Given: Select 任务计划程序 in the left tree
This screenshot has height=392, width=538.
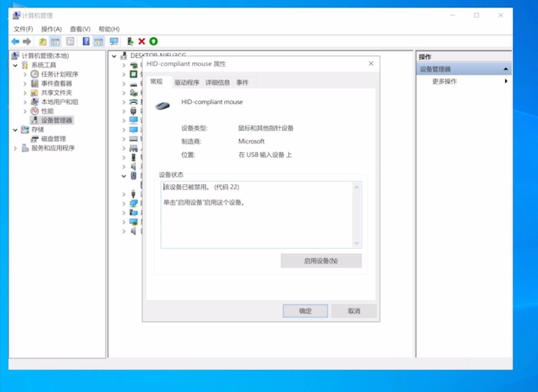Looking at the screenshot, I should pos(60,74).
